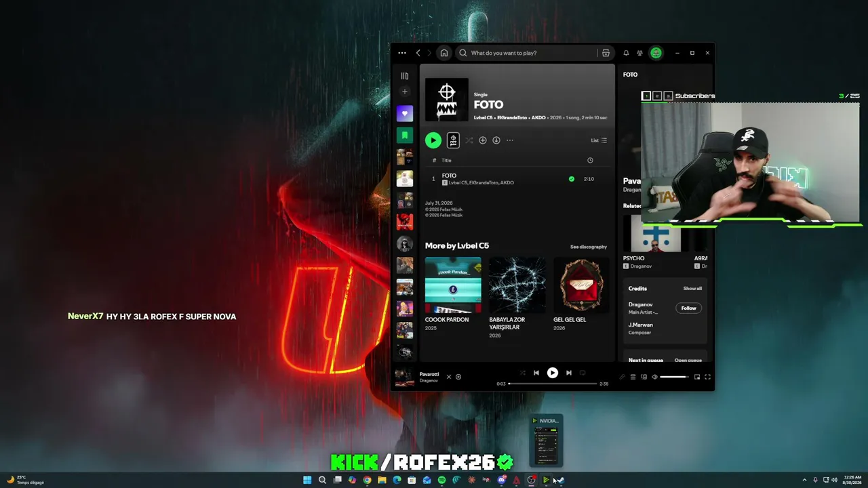The height and width of the screenshot is (488, 868).
Task: Open Connect to a device icon
Action: click(x=644, y=377)
